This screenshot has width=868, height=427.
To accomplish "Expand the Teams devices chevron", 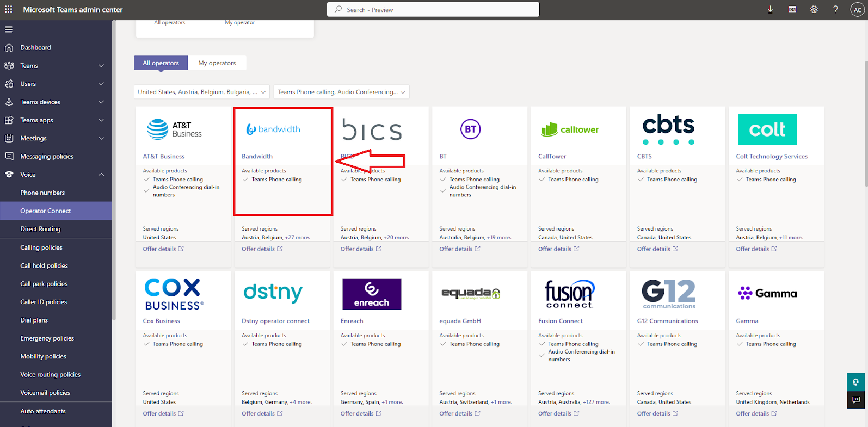I will pyautogui.click(x=101, y=102).
